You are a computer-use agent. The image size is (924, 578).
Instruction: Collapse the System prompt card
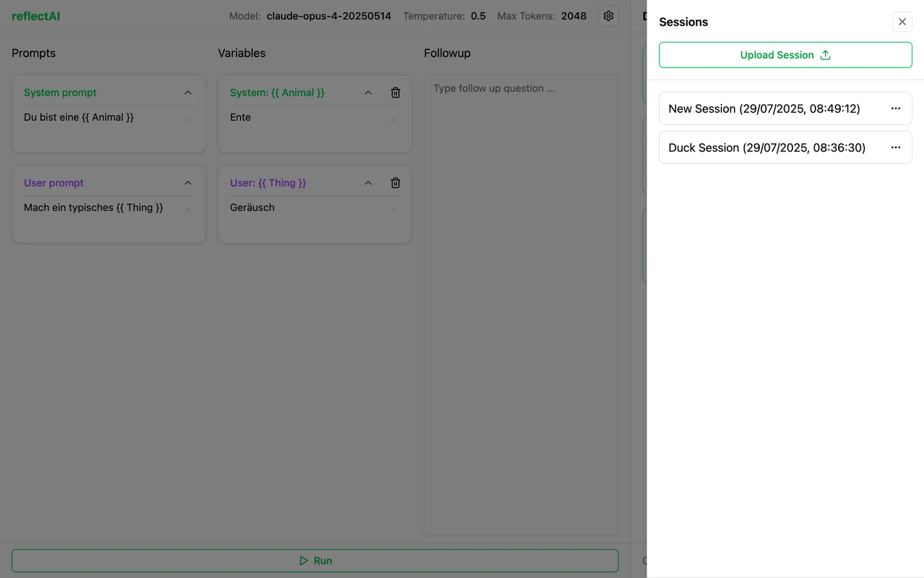[x=188, y=93]
